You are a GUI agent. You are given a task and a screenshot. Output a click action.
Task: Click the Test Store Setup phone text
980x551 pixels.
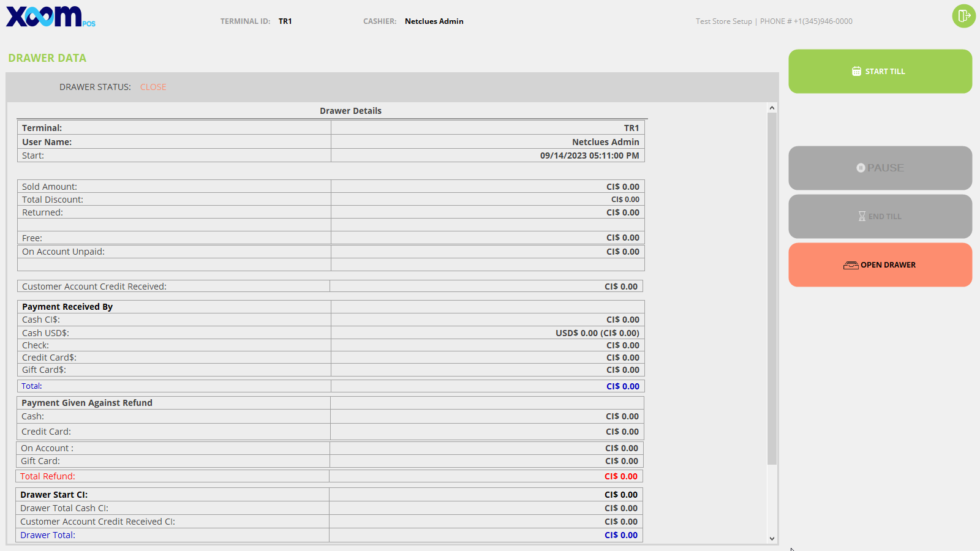pos(774,21)
